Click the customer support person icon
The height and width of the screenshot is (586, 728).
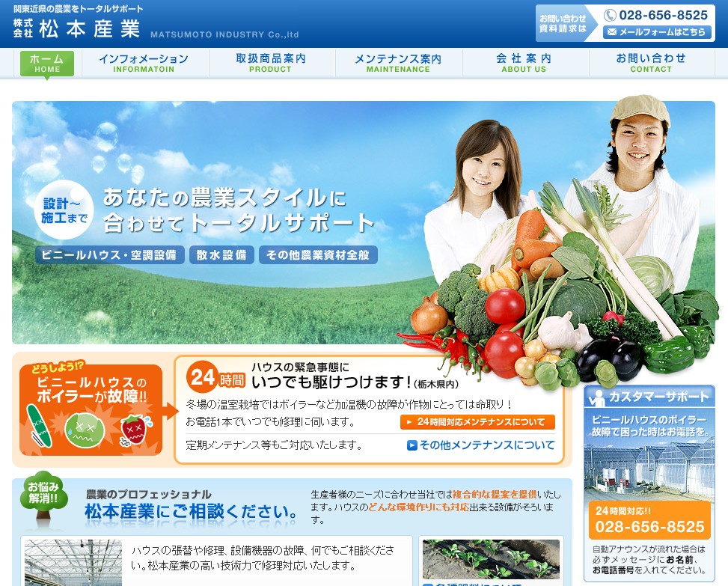pyautogui.click(x=598, y=397)
